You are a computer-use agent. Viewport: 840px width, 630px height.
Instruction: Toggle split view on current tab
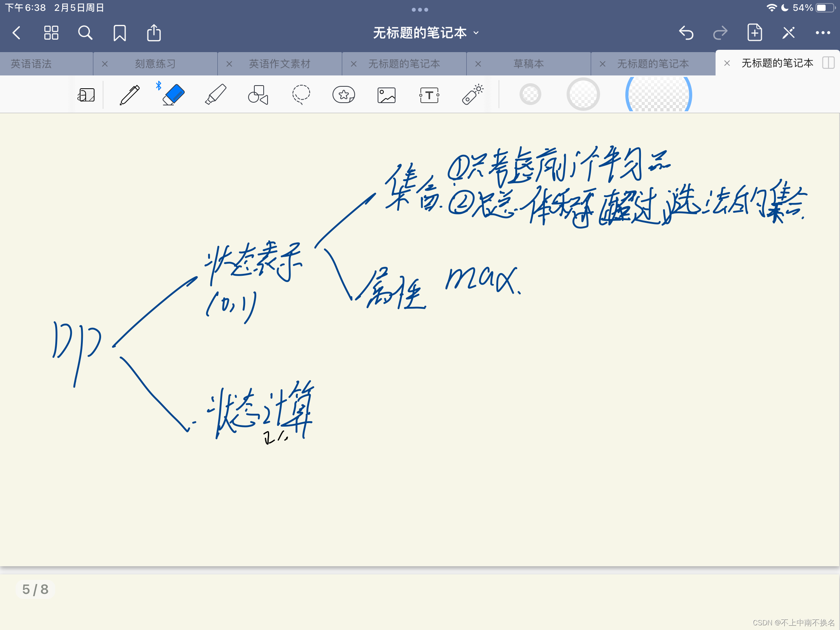point(828,63)
